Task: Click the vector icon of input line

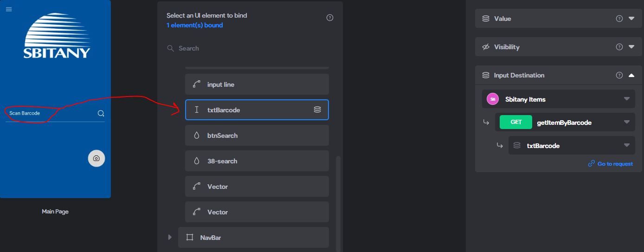Action: pos(197,84)
